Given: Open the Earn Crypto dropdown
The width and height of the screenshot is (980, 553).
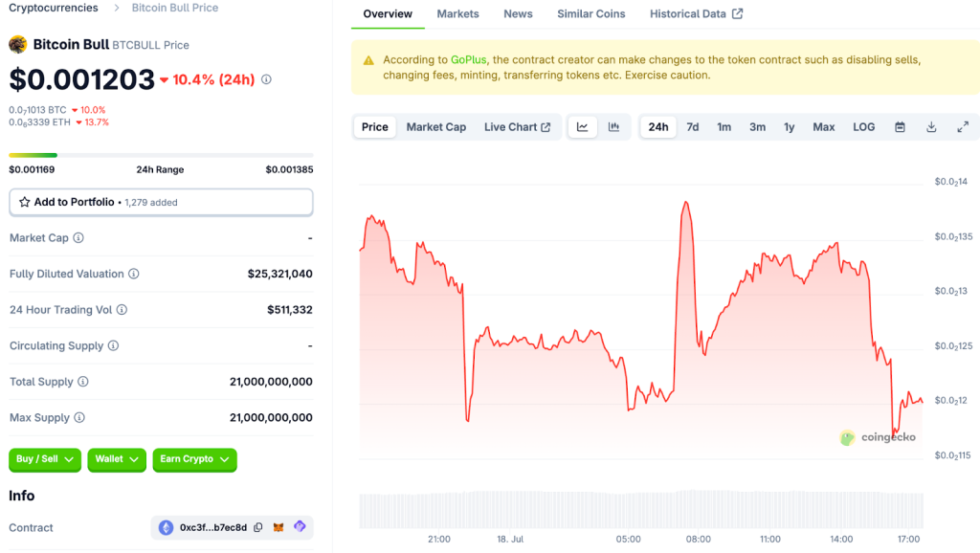Looking at the screenshot, I should pyautogui.click(x=194, y=459).
